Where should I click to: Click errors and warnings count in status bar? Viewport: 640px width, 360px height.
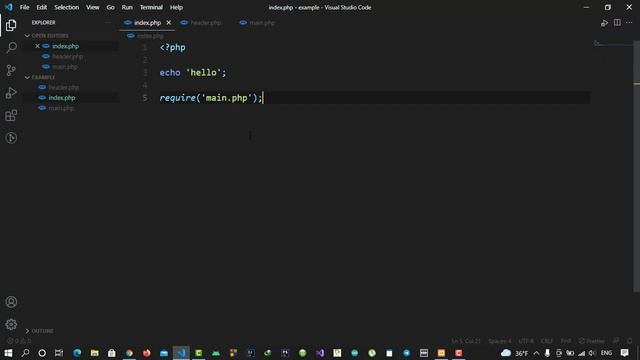[19, 341]
